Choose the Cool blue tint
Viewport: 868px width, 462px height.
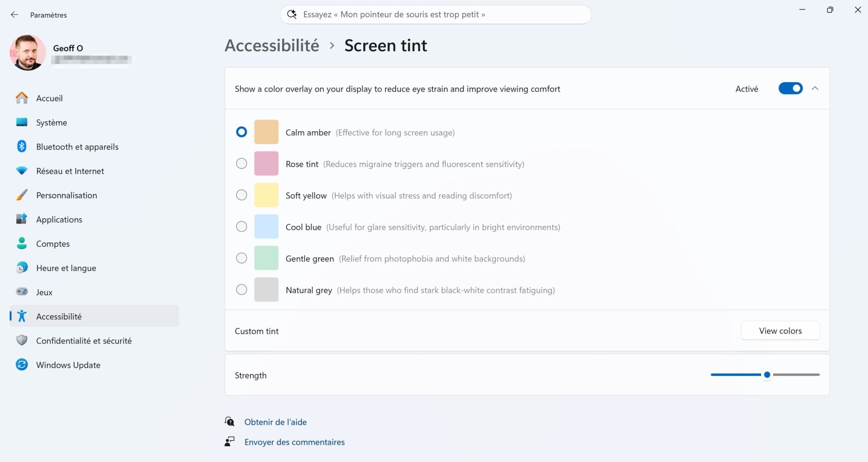pyautogui.click(x=241, y=226)
